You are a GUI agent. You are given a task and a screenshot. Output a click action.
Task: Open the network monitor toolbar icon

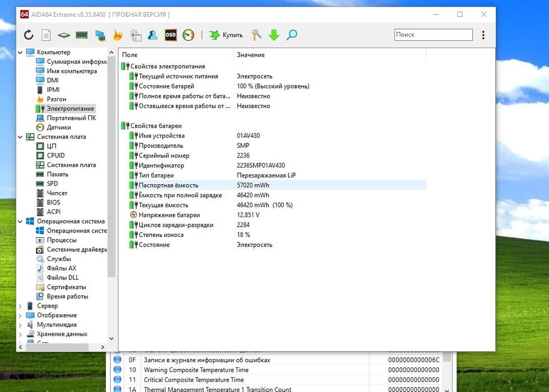[100, 35]
